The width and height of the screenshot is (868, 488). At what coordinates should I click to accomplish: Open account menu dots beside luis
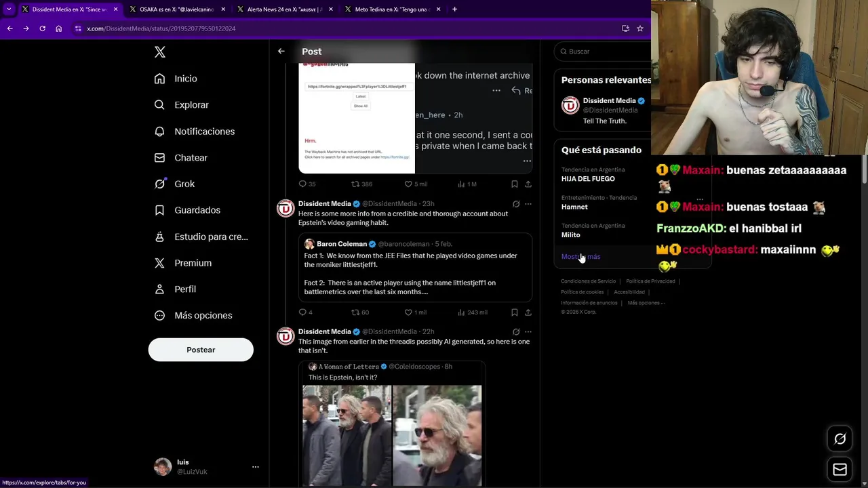pyautogui.click(x=256, y=467)
